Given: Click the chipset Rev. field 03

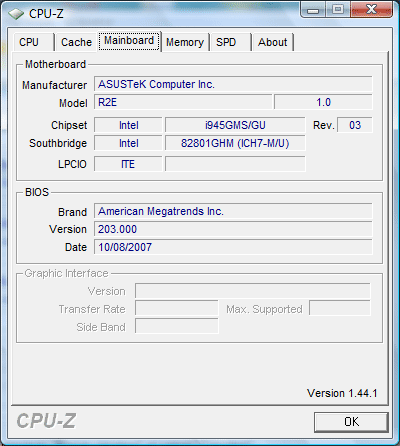Looking at the screenshot, I should pyautogui.click(x=355, y=125).
